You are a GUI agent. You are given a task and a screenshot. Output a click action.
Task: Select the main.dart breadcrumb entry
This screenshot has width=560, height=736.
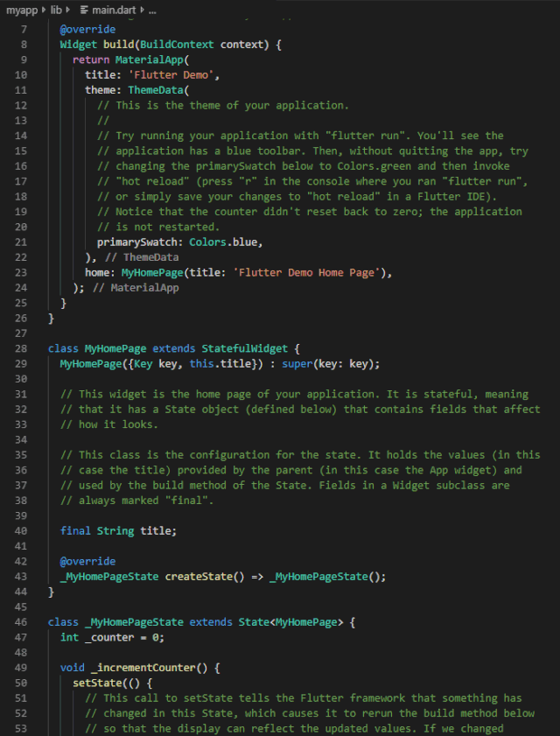(114, 10)
